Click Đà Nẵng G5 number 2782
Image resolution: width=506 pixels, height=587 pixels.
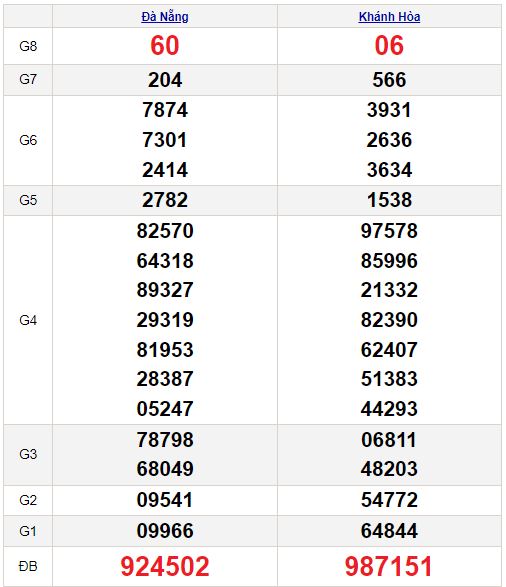(165, 200)
